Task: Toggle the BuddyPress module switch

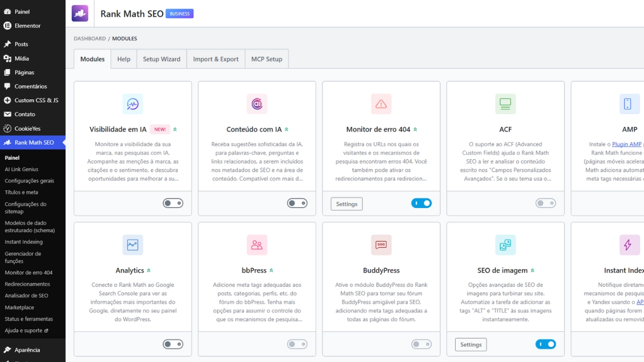Action: point(421,344)
